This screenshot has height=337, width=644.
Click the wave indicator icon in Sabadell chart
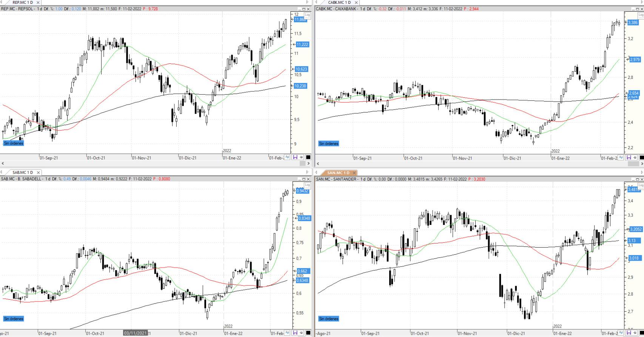(288, 333)
